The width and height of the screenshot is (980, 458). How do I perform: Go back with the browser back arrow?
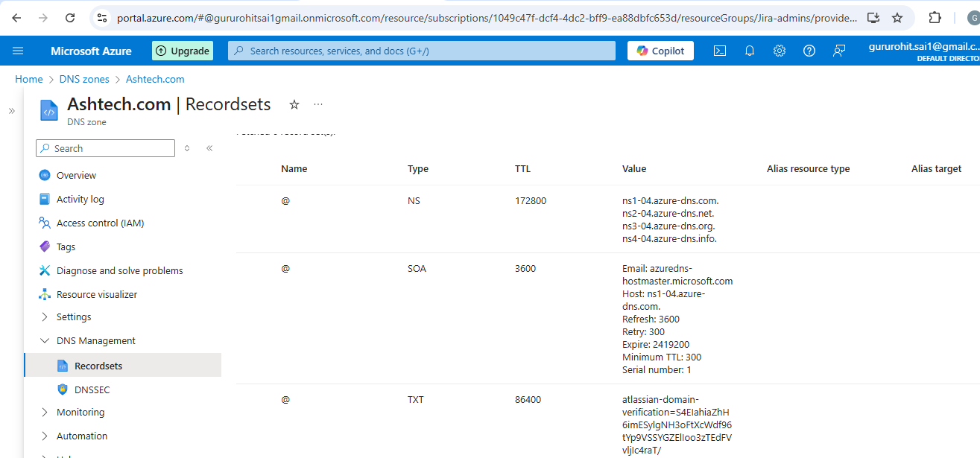coord(16,17)
